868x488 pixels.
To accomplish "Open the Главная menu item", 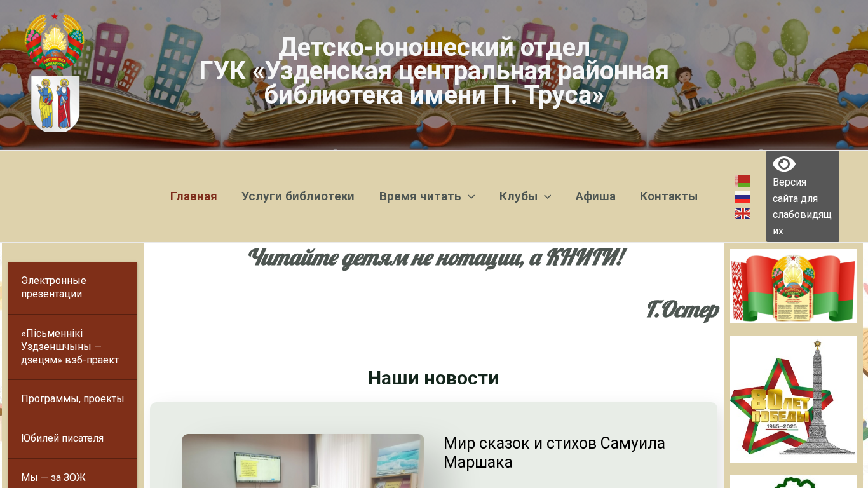I will (x=194, y=196).
